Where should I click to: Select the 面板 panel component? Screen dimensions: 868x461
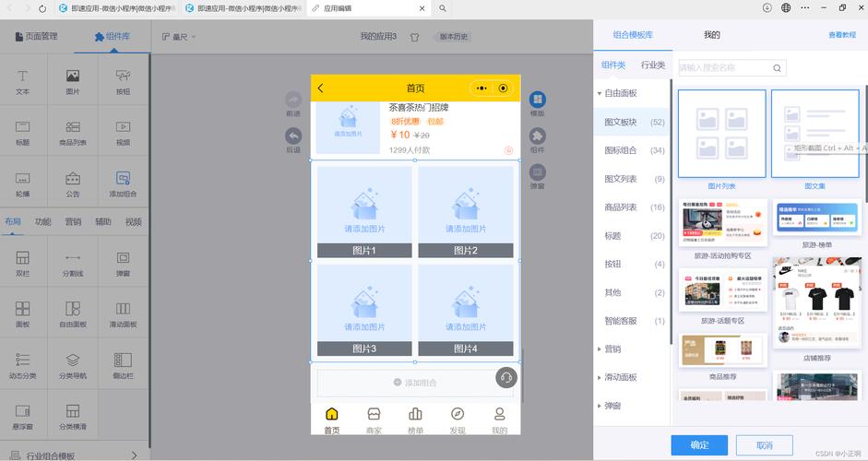[23, 313]
